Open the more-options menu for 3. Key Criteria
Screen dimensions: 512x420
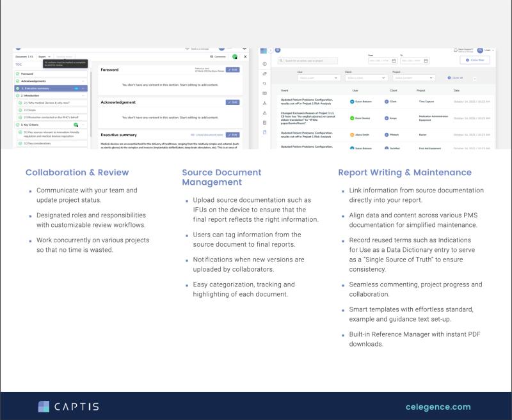(x=83, y=125)
